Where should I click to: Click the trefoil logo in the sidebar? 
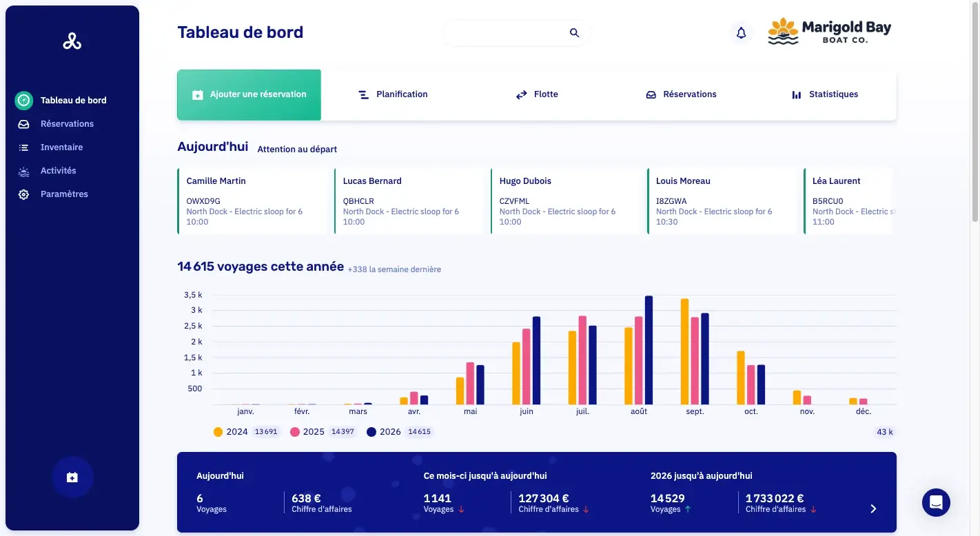(x=72, y=41)
